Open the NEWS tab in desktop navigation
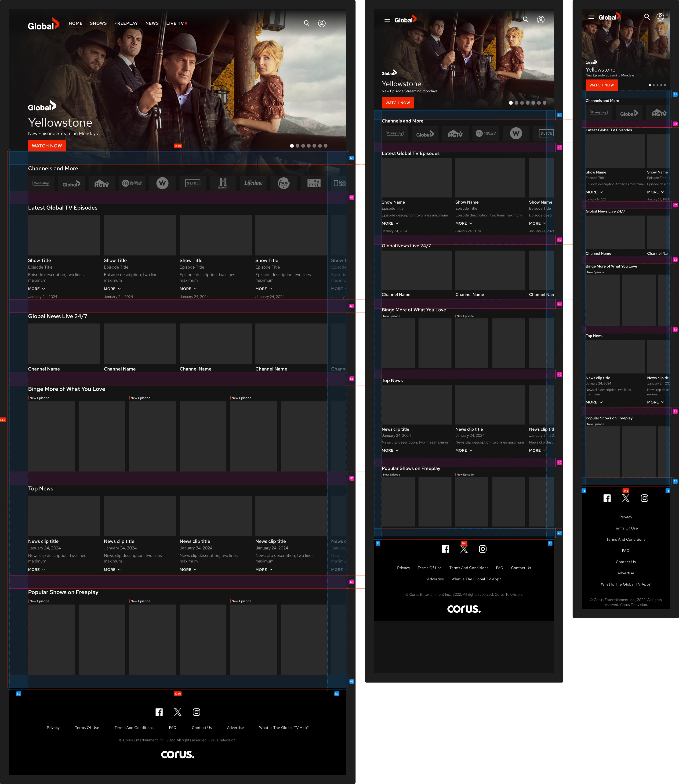The image size is (679, 784). (x=152, y=23)
